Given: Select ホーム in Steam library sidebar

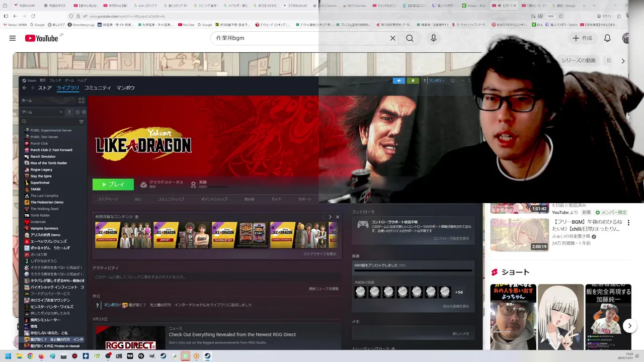Looking at the screenshot, I should coord(48,101).
